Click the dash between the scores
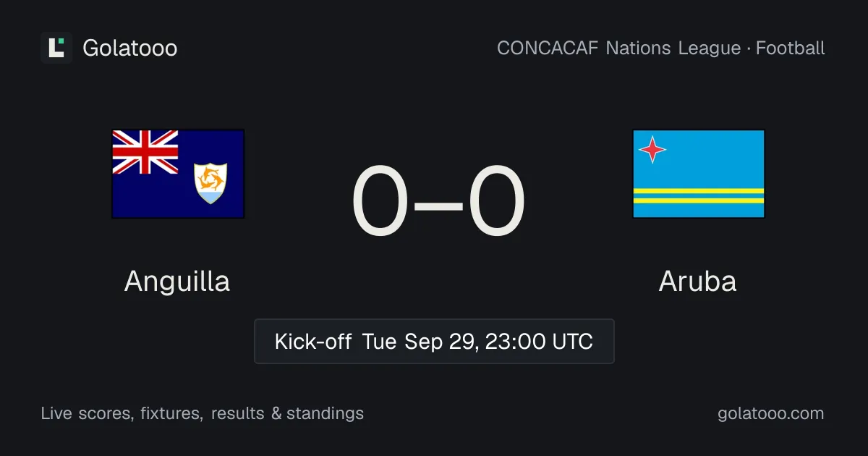Image resolution: width=868 pixels, height=456 pixels. (439, 203)
